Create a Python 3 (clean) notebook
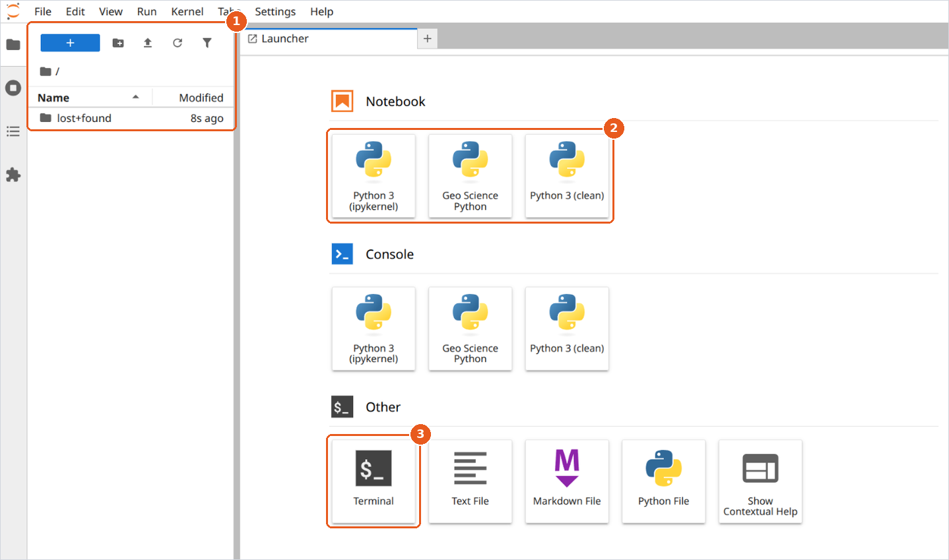Screen dimensions: 949x560 (567, 176)
